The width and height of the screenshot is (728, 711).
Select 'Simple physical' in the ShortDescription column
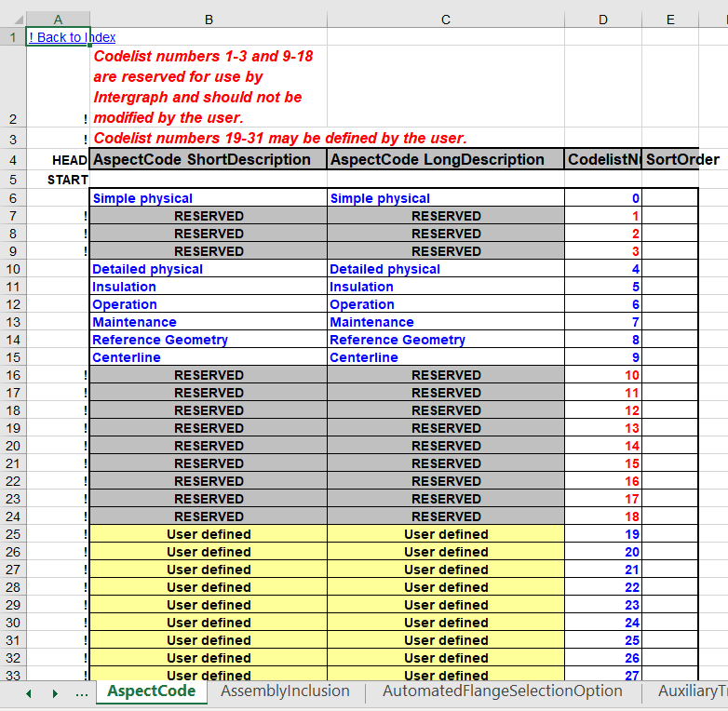(209, 198)
